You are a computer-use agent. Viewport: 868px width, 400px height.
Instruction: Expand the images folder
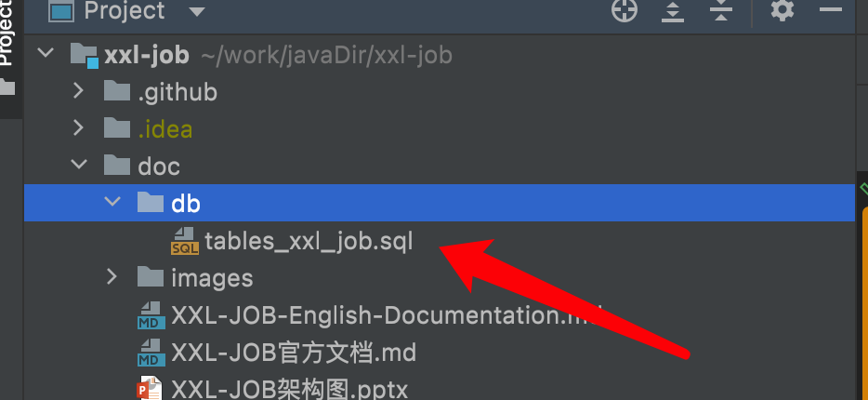(x=112, y=276)
